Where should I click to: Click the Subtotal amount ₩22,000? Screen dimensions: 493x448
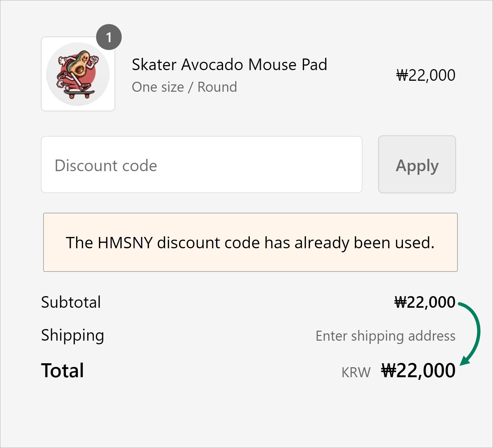click(x=425, y=302)
